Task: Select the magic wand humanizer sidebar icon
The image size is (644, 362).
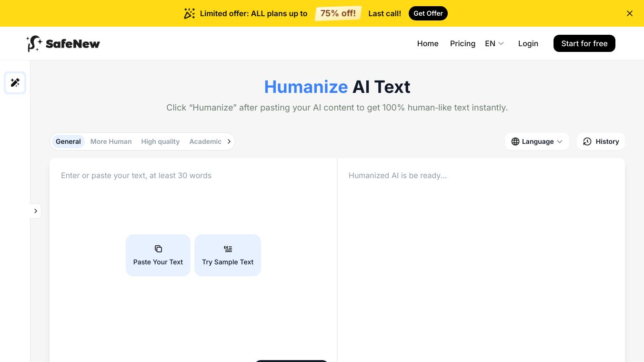Action: tap(15, 83)
